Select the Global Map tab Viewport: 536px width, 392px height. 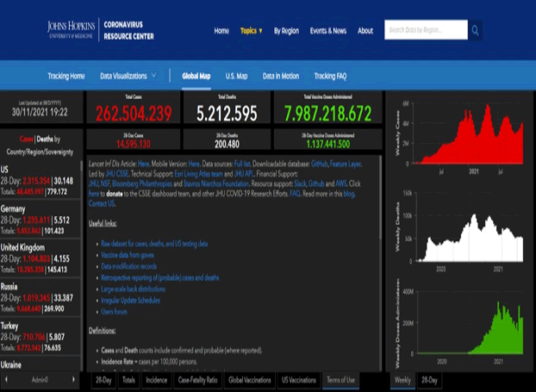click(x=196, y=76)
